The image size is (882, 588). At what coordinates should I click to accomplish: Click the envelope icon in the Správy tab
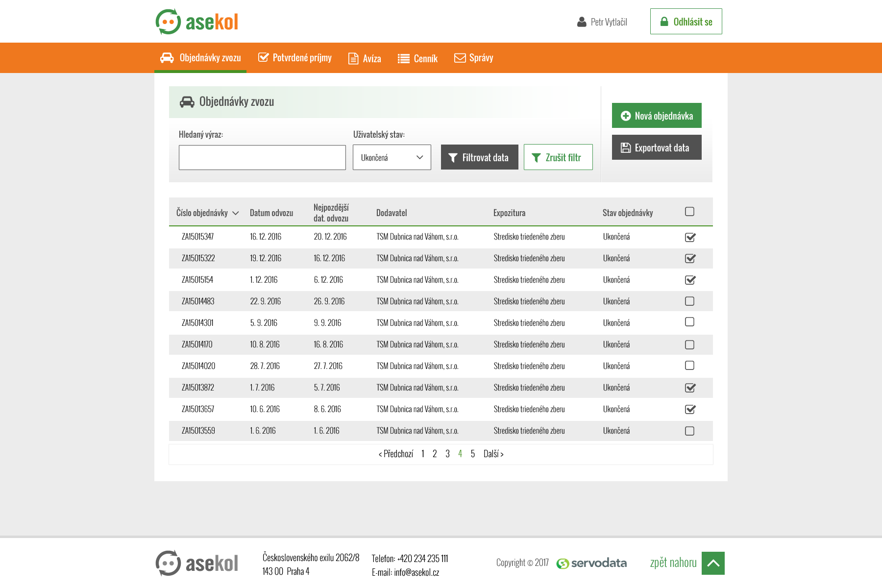(x=460, y=58)
